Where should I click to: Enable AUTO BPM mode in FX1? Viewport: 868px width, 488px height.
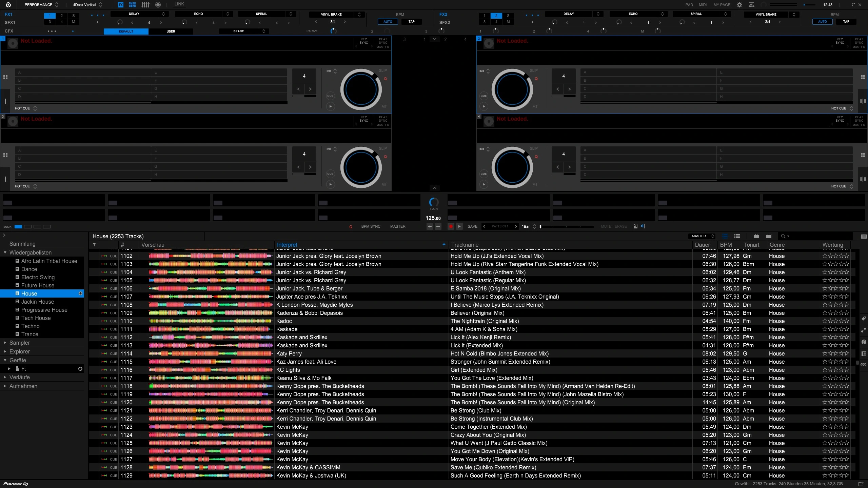click(388, 22)
